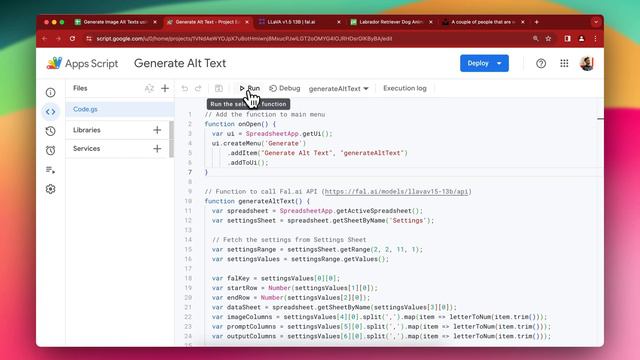Click the zoom magnifier icon in address bar
Viewport: 640px width, 360px height.
tap(536, 38)
